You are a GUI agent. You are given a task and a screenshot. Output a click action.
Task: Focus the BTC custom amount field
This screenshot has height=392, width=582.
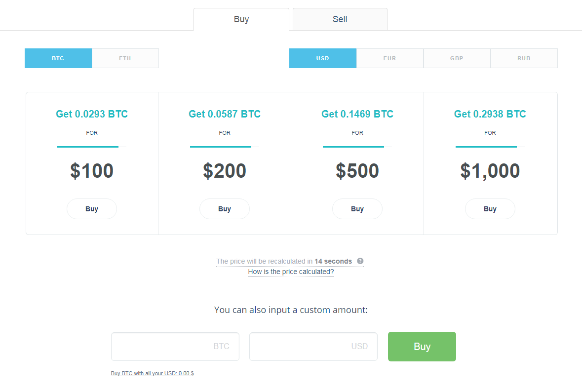175,347
